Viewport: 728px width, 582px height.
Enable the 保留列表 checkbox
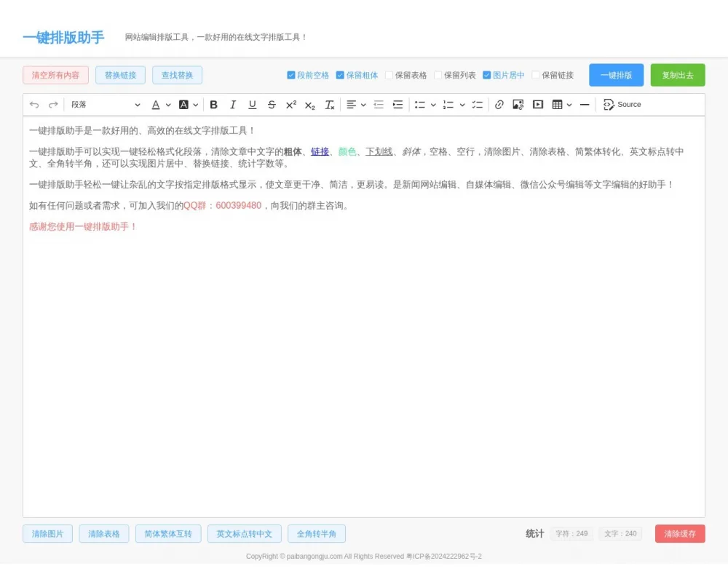click(438, 75)
